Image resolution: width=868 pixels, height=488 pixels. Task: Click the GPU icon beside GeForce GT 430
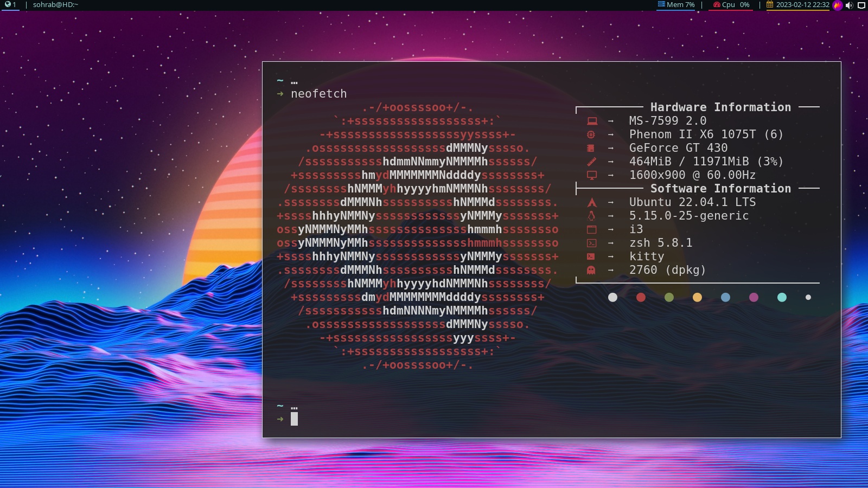[x=591, y=148]
